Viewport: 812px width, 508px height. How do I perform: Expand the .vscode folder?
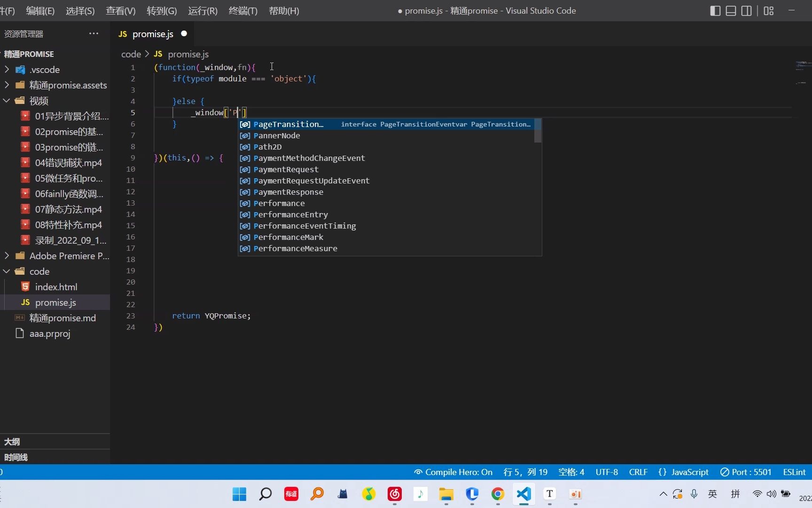pyautogui.click(x=55, y=70)
